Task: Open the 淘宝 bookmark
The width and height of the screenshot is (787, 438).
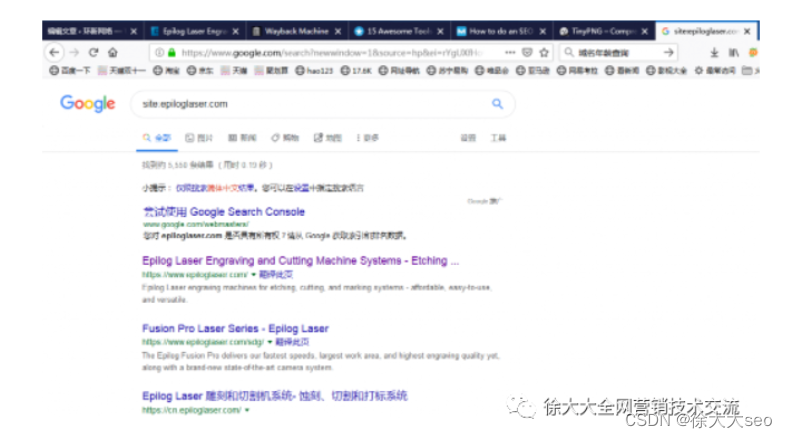Action: (x=167, y=71)
